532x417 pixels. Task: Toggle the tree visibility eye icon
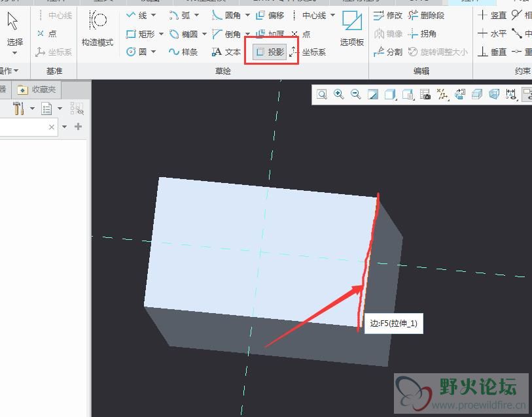pyautogui.click(x=77, y=108)
